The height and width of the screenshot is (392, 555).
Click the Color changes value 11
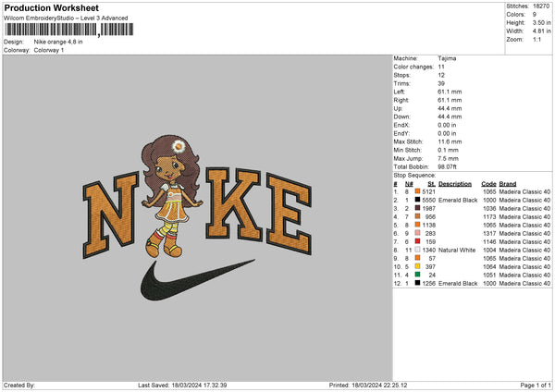[441, 67]
